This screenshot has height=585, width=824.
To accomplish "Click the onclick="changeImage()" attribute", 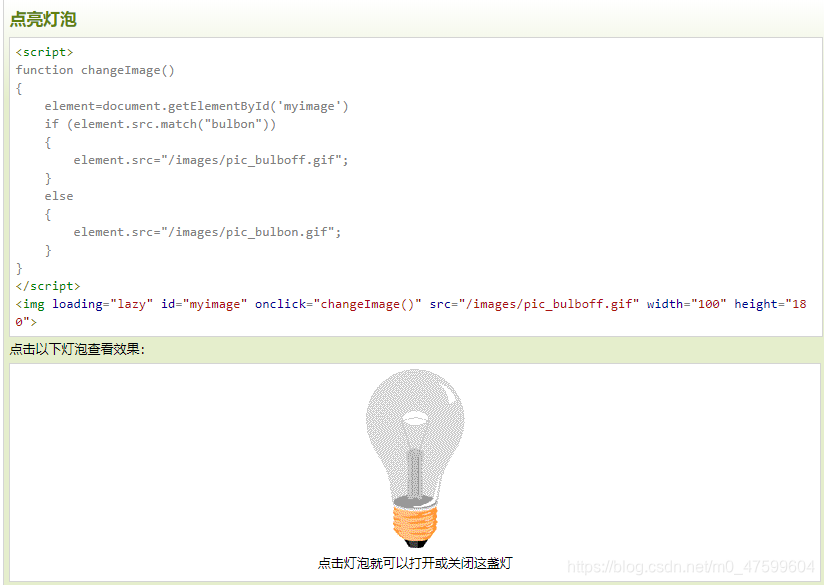I will click(x=338, y=304).
